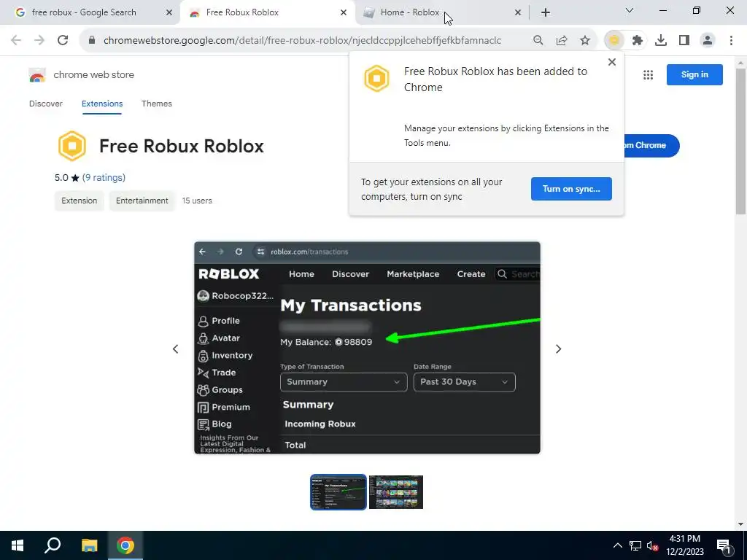
Task: Click the Chrome taskbar icon
Action: [125, 545]
